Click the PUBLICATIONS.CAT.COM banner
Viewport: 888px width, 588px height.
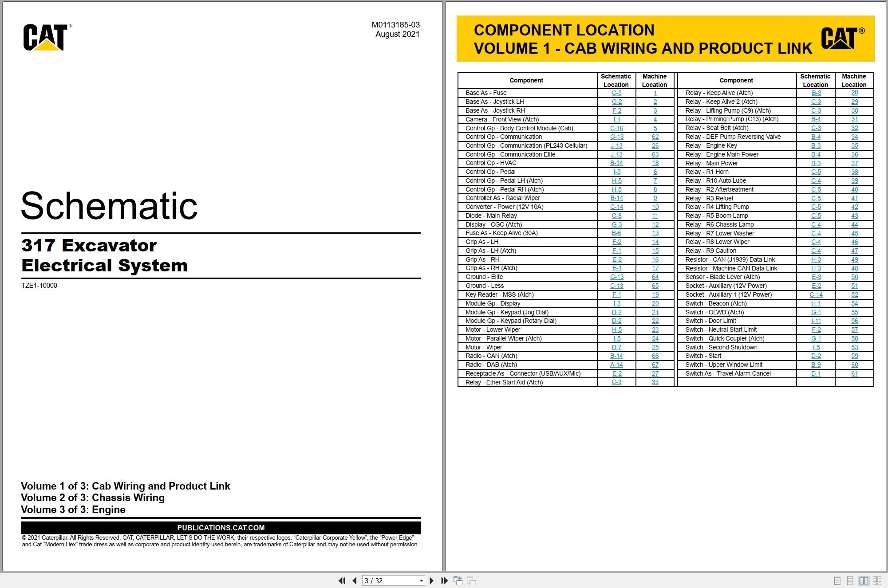(x=221, y=528)
